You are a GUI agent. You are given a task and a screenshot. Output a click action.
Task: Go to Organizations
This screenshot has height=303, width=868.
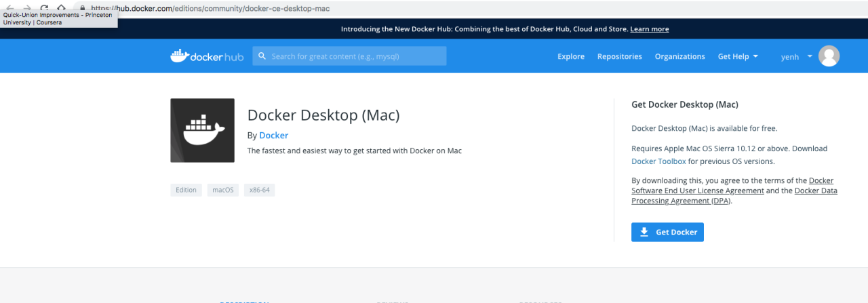pos(679,56)
